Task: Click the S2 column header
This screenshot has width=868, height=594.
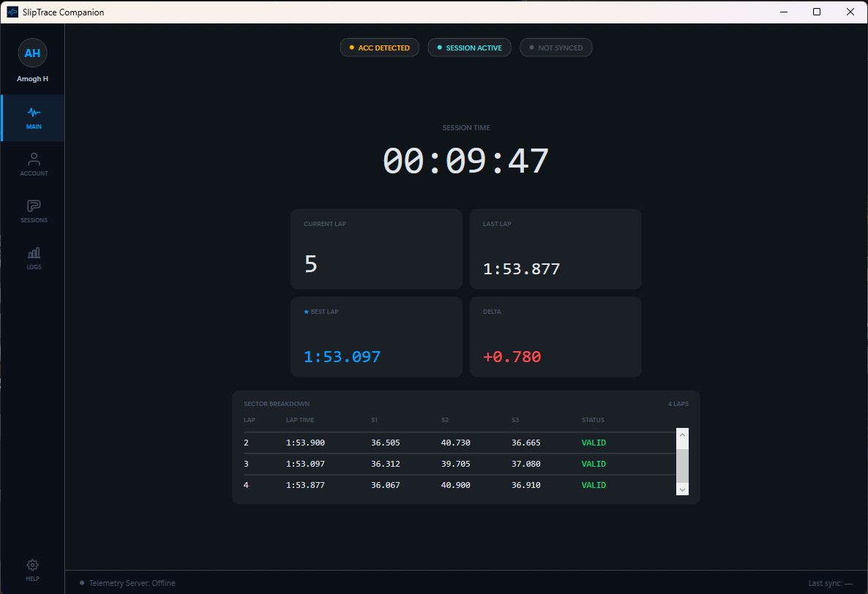Action: click(445, 420)
